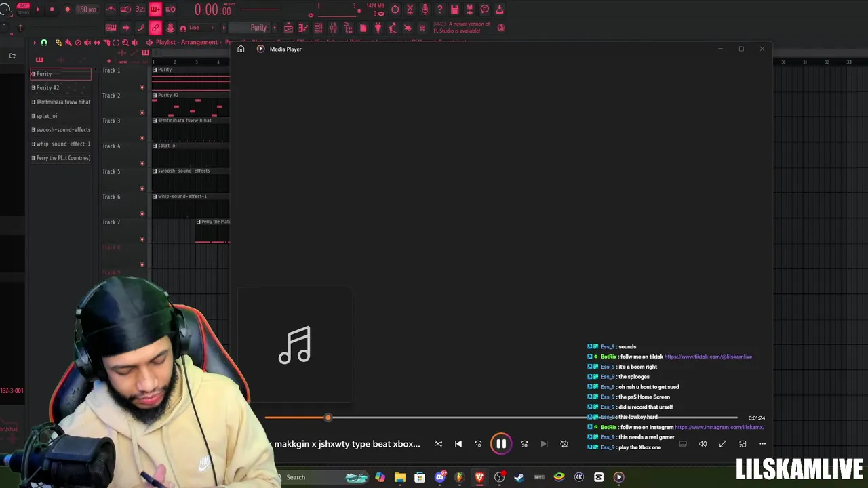Enable Media Player mini player view

(x=743, y=444)
